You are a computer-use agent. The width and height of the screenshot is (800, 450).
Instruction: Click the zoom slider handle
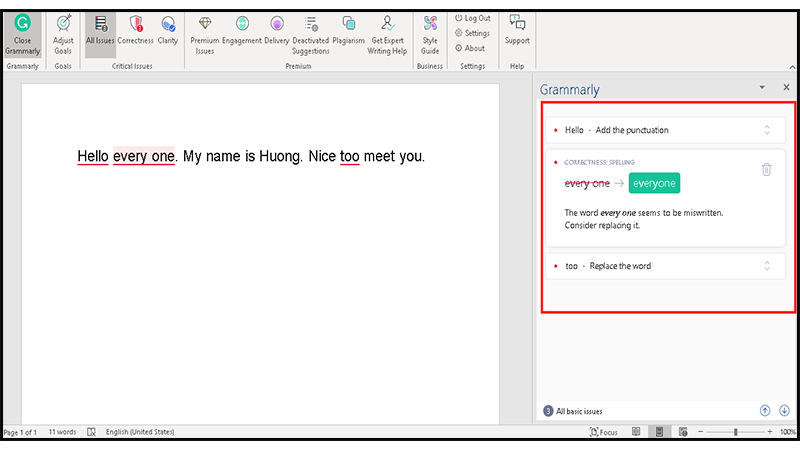(x=735, y=432)
